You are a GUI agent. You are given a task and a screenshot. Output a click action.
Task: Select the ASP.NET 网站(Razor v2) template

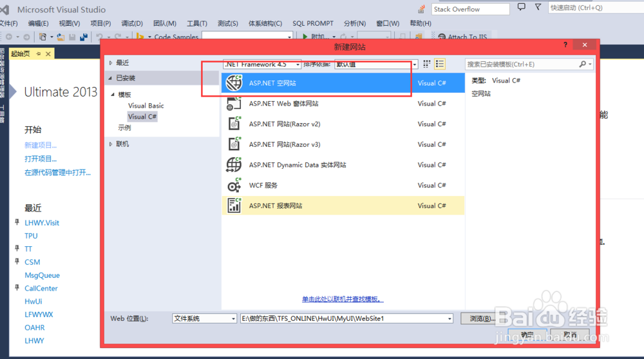[343, 124]
